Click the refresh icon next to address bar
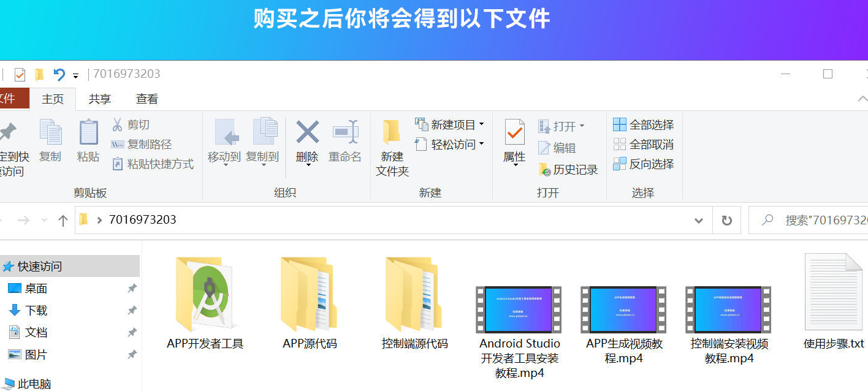The width and height of the screenshot is (868, 391). point(726,219)
